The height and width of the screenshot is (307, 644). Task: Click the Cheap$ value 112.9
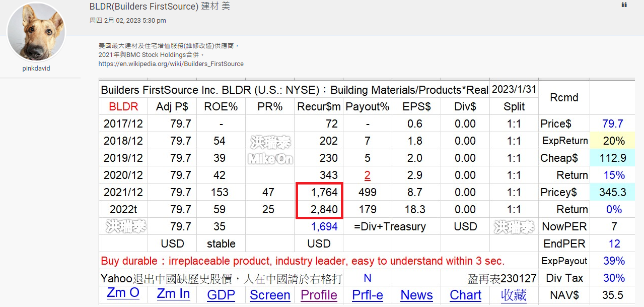pyautogui.click(x=612, y=158)
